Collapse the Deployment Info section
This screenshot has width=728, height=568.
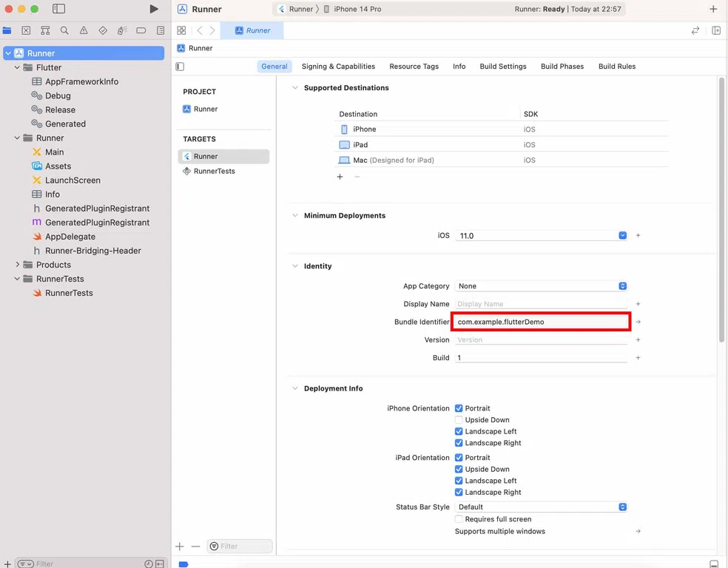pos(294,388)
